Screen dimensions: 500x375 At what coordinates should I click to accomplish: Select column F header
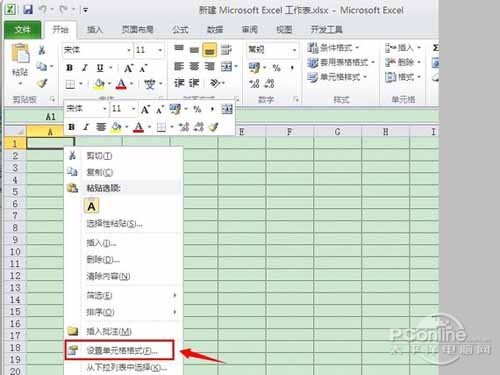click(289, 132)
